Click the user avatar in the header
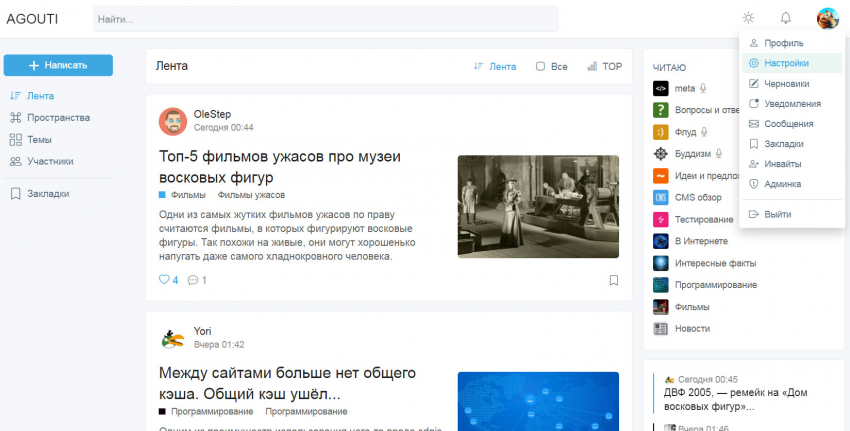 (x=828, y=18)
